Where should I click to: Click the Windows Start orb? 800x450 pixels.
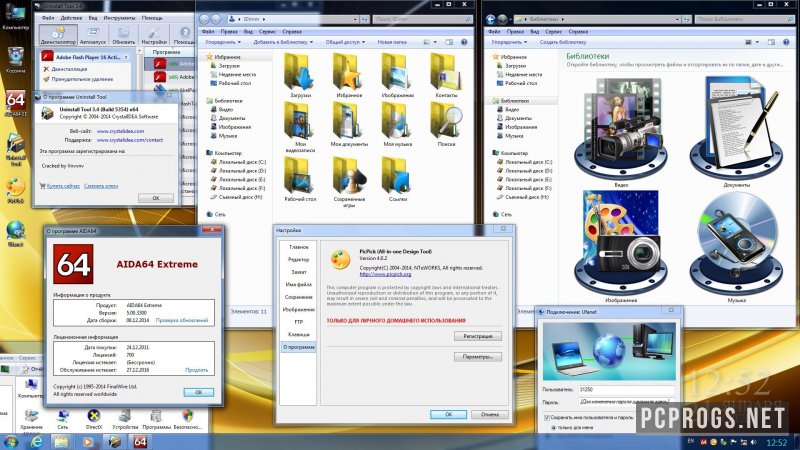tap(11, 442)
